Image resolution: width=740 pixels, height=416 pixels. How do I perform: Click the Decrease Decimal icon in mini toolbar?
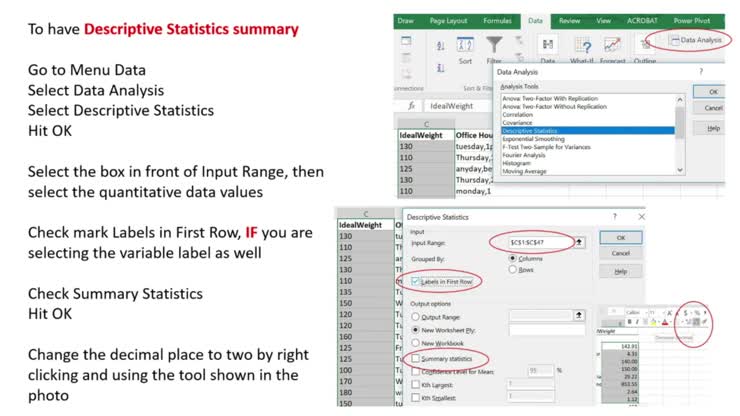click(x=697, y=322)
